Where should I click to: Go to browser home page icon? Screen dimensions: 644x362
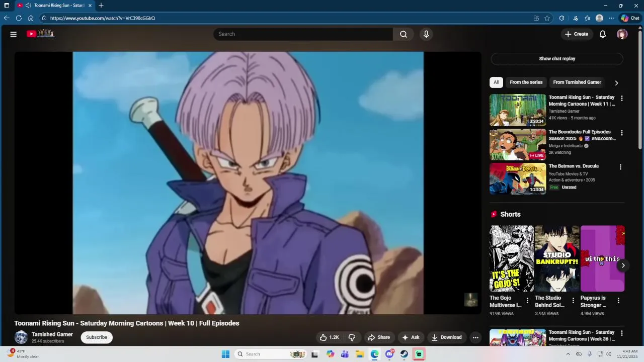coord(31,18)
